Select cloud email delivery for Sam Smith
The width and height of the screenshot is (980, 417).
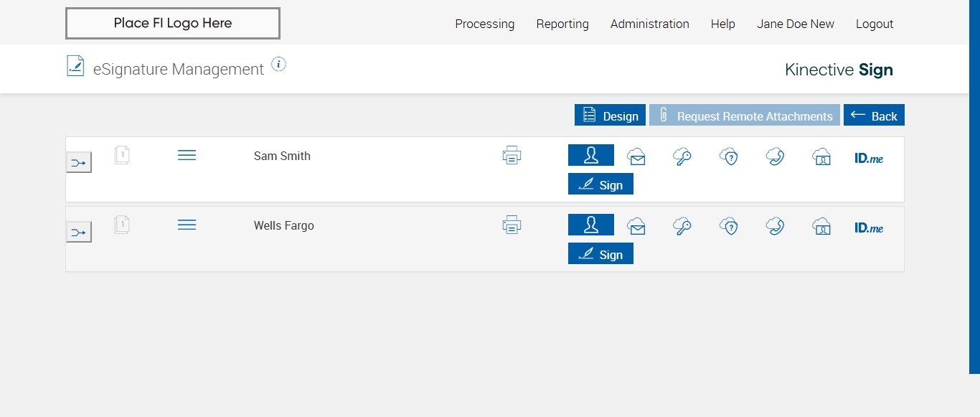[636, 156]
